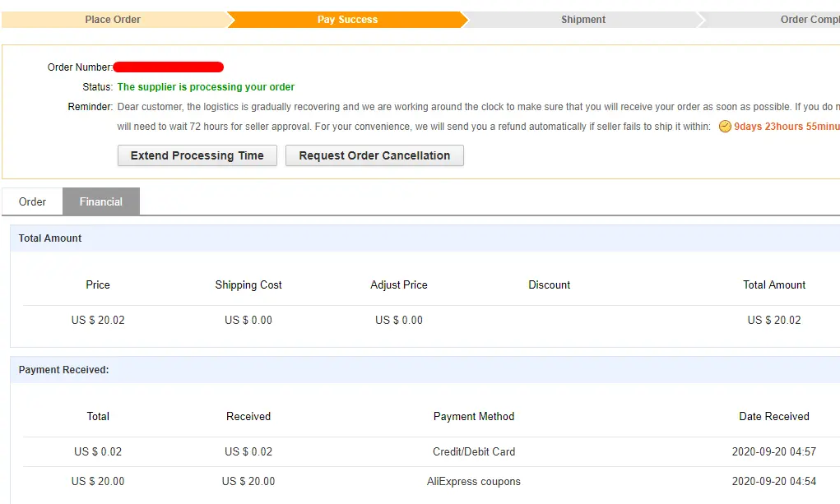Click US $ 0.02 in Total column

(x=98, y=452)
